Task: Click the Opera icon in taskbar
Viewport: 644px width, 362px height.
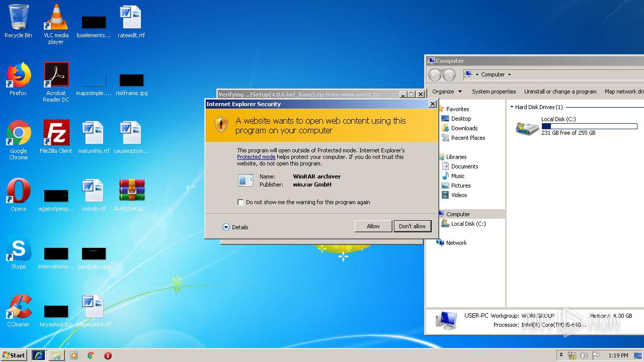Action: [x=108, y=355]
